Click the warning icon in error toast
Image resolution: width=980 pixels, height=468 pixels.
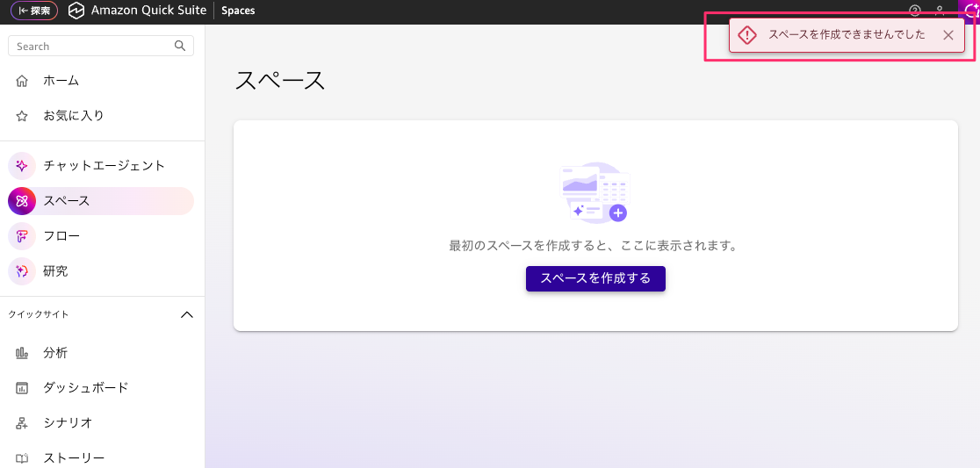[747, 35]
